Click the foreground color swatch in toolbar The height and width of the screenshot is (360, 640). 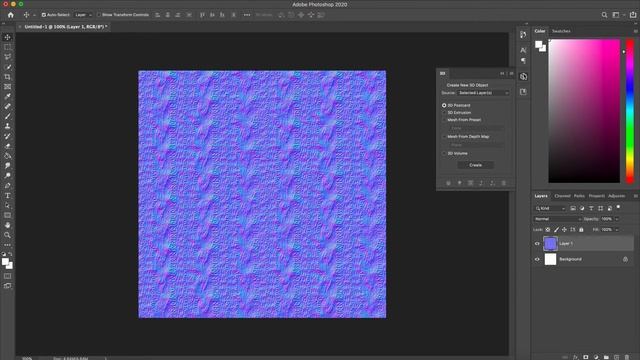click(x=5, y=262)
